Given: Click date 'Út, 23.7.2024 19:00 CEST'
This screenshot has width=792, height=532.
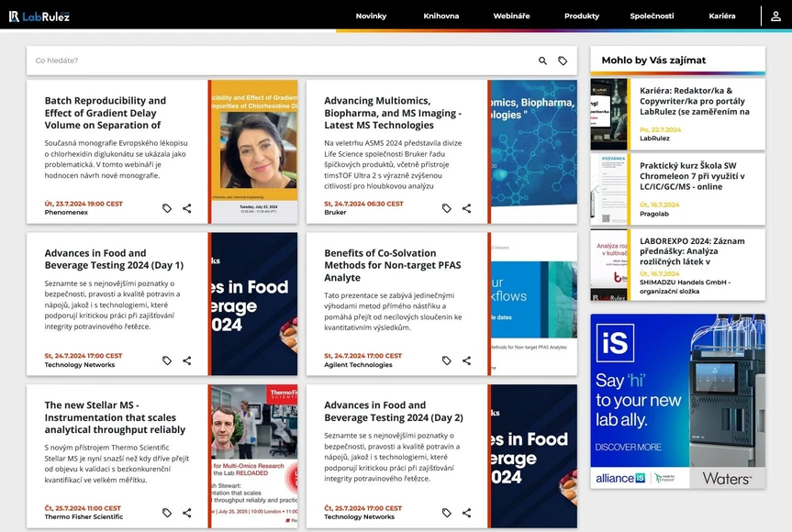Looking at the screenshot, I should (84, 204).
